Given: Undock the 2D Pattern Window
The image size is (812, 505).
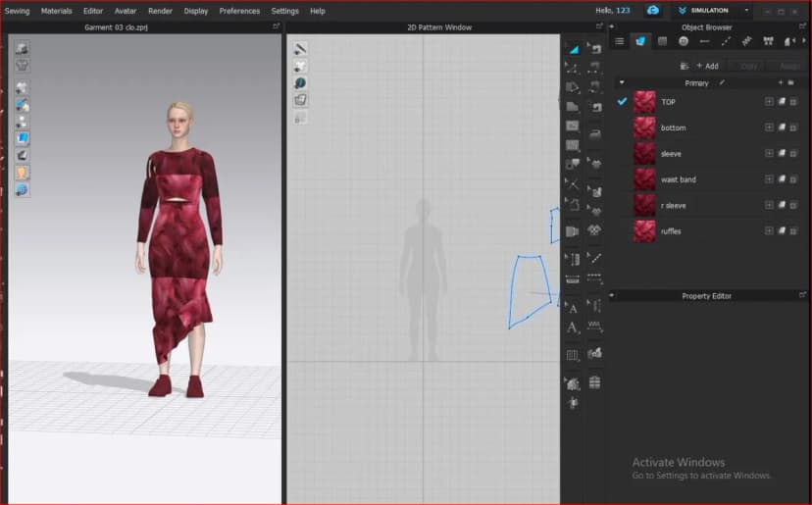Looking at the screenshot, I should click(x=599, y=25).
